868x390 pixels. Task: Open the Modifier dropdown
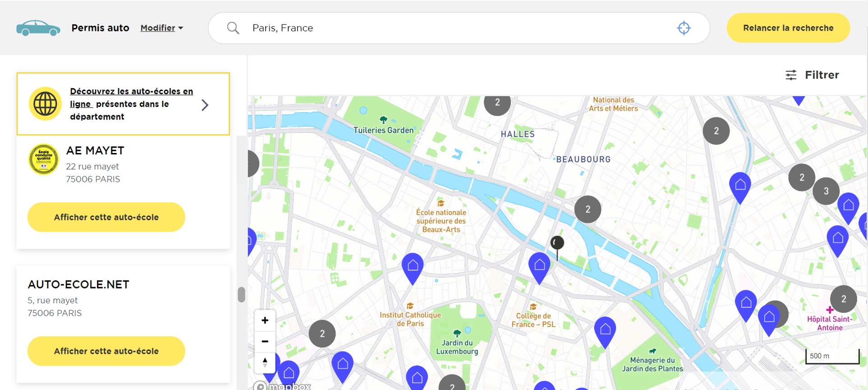tap(162, 28)
